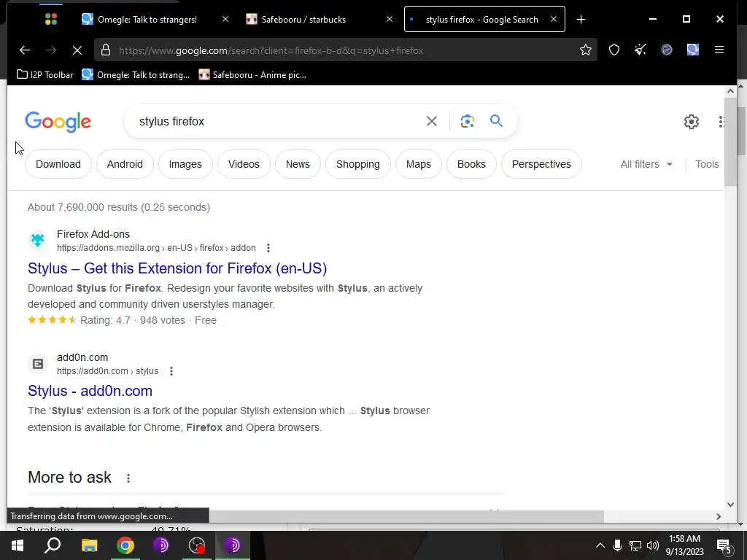
Task: Click the addons.mozilla.org result URL
Action: click(156, 248)
